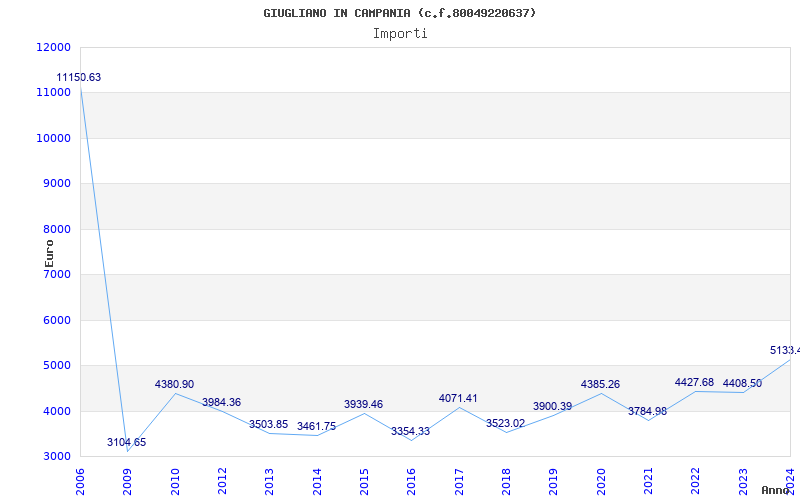Screen dimensions: 800x500
Task: Click the x-axis year 2017
Action: click(459, 481)
